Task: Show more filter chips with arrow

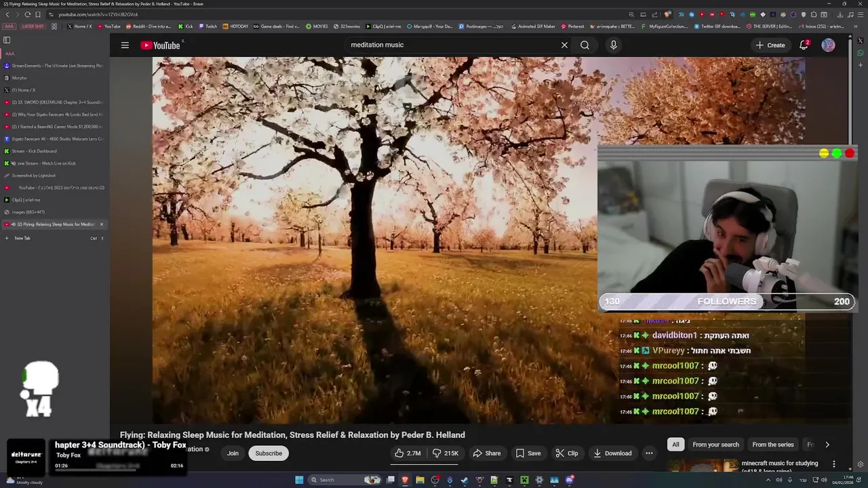Action: 827,445
